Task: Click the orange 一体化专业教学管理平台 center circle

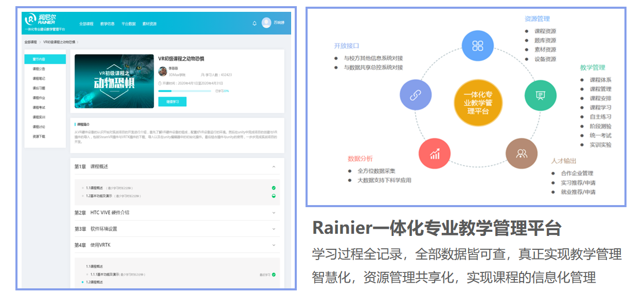Action: pyautogui.click(x=478, y=102)
